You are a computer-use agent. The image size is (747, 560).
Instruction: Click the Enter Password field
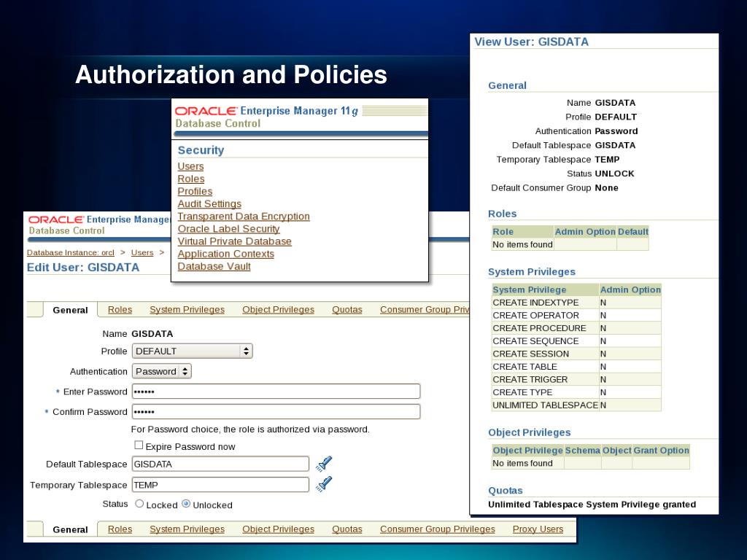276,392
